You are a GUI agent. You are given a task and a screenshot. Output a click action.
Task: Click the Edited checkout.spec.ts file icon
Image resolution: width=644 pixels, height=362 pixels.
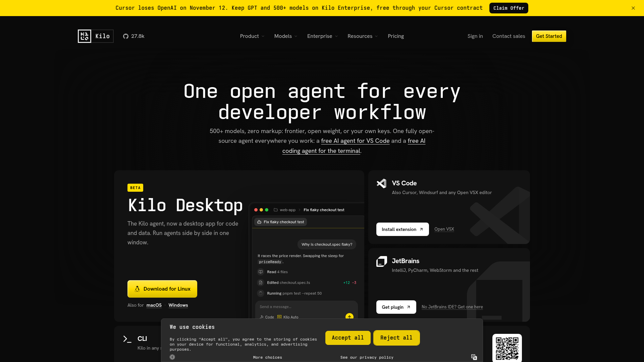tap(261, 283)
